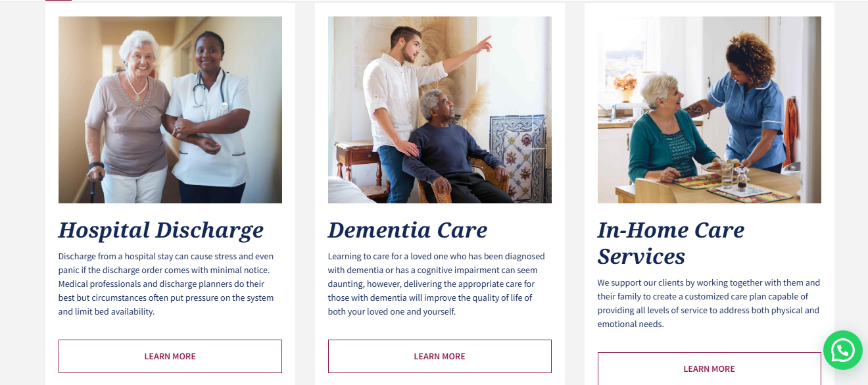
Task: Click the In-Home Care Services photo
Action: pyautogui.click(x=709, y=110)
